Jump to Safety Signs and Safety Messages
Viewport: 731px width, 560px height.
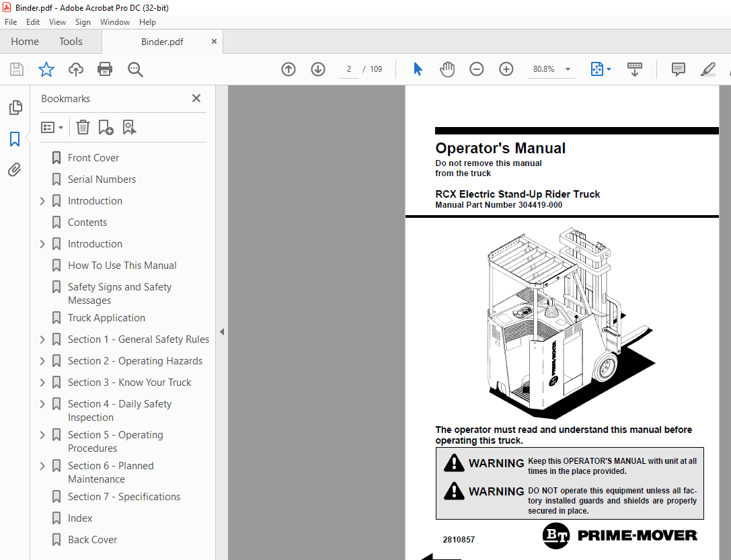119,294
